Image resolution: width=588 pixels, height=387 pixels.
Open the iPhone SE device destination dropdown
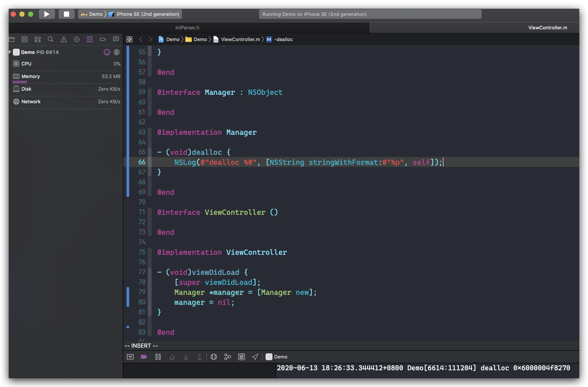(x=147, y=14)
